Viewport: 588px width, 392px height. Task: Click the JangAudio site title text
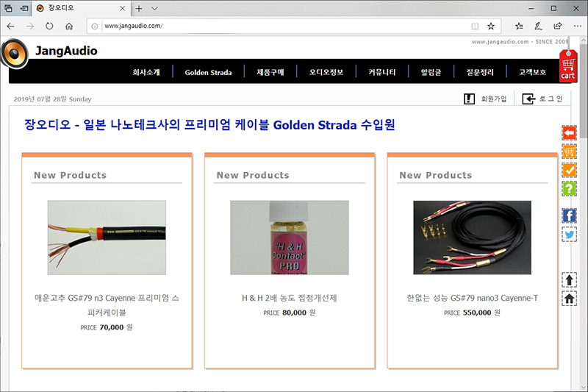[x=66, y=51]
